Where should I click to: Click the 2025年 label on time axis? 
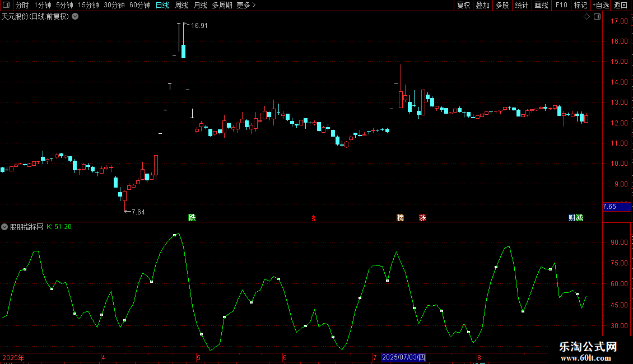click(13, 357)
